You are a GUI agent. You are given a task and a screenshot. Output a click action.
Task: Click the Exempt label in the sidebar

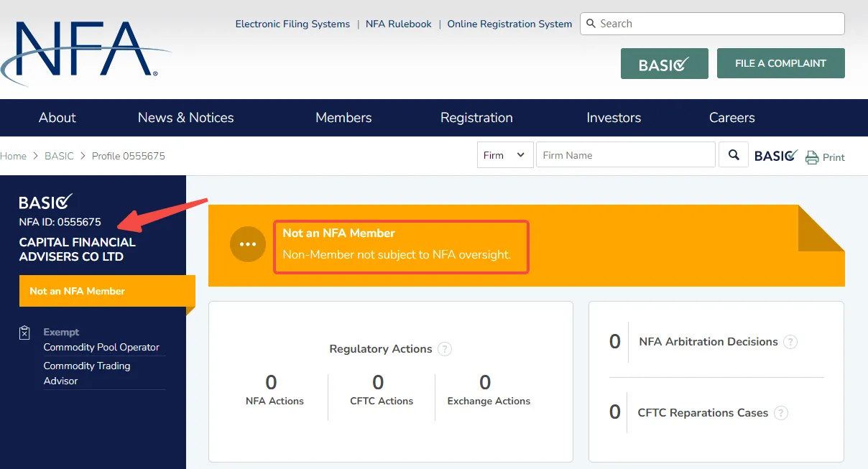click(61, 332)
